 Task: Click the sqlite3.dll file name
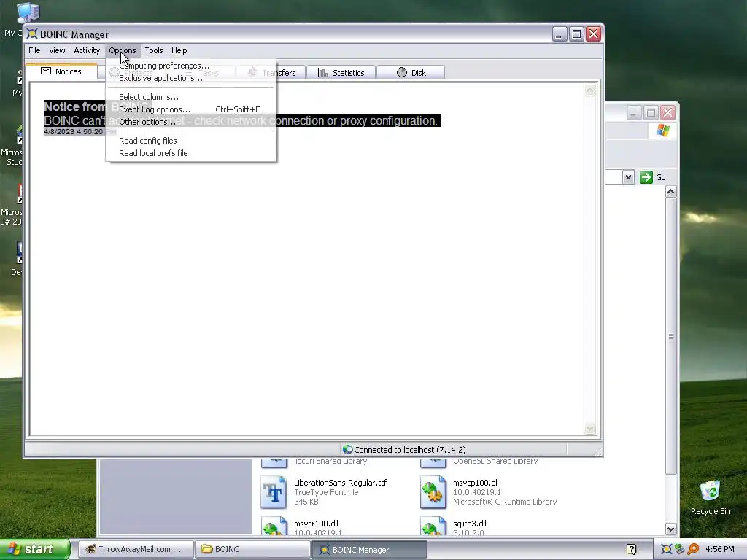pos(469,524)
